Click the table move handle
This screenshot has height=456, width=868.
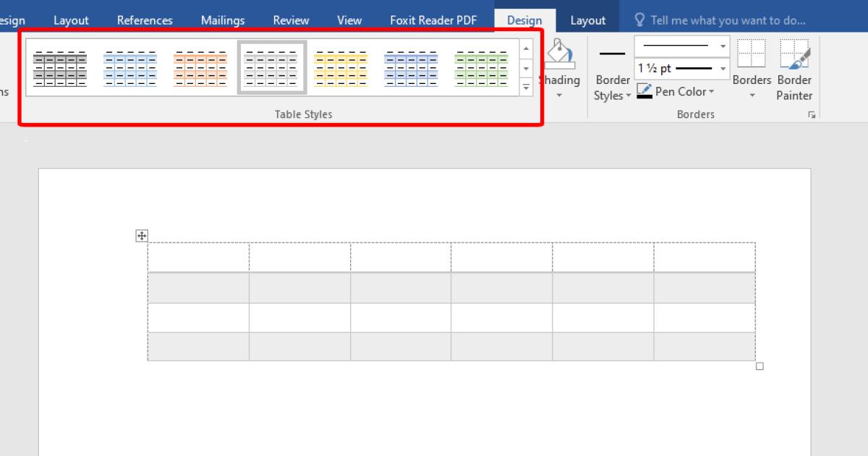(142, 235)
